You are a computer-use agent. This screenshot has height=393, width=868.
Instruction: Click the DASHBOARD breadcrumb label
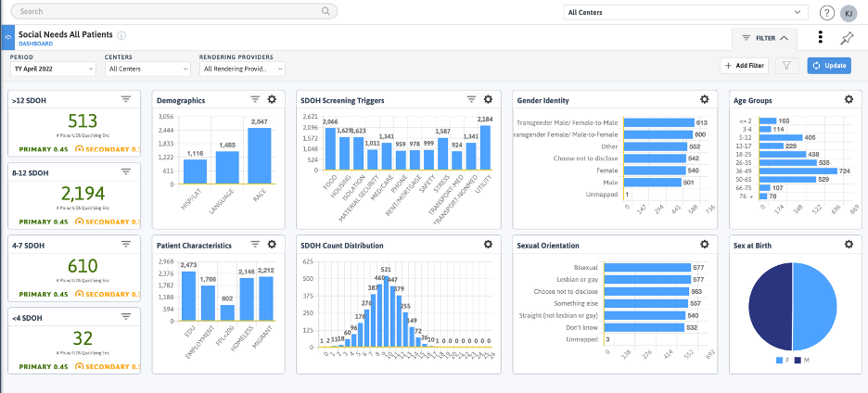[35, 44]
